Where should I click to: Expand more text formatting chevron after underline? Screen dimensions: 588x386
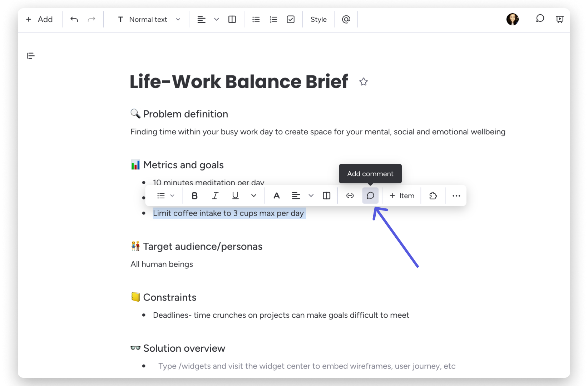point(254,196)
